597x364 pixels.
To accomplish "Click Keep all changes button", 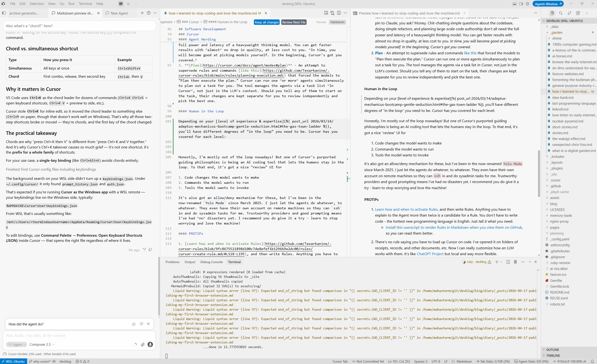I will 267,22.
